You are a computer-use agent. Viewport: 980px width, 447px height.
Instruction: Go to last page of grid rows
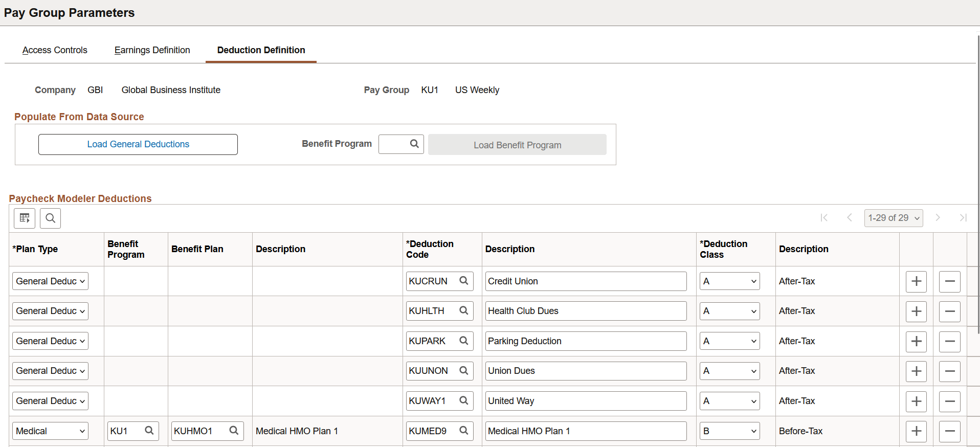[x=963, y=218]
